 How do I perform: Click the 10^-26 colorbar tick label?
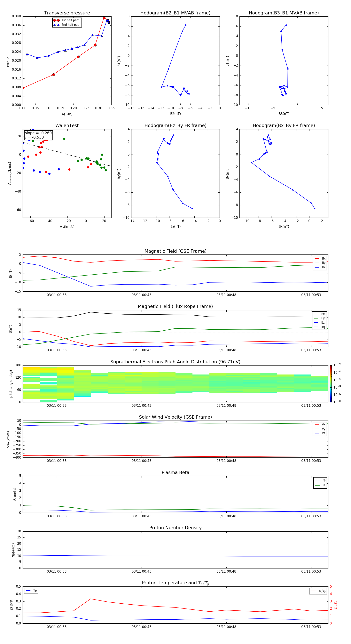[x=337, y=365]
